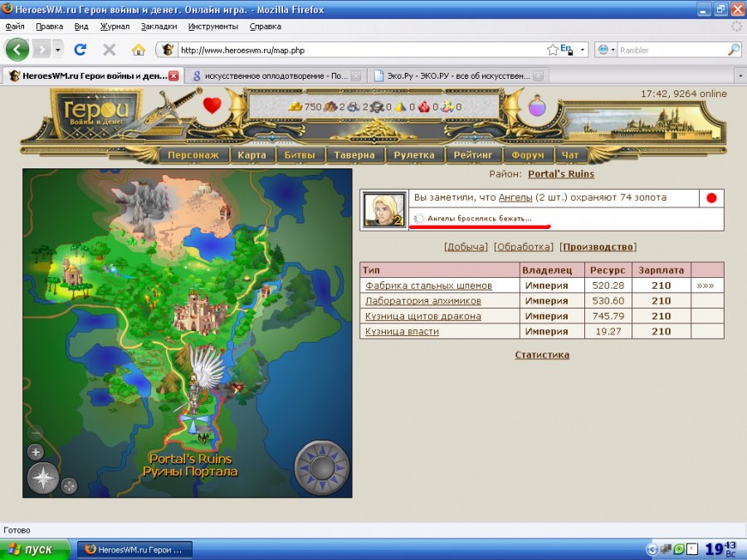Open the Карта section
The width and height of the screenshot is (747, 560).
click(x=252, y=155)
